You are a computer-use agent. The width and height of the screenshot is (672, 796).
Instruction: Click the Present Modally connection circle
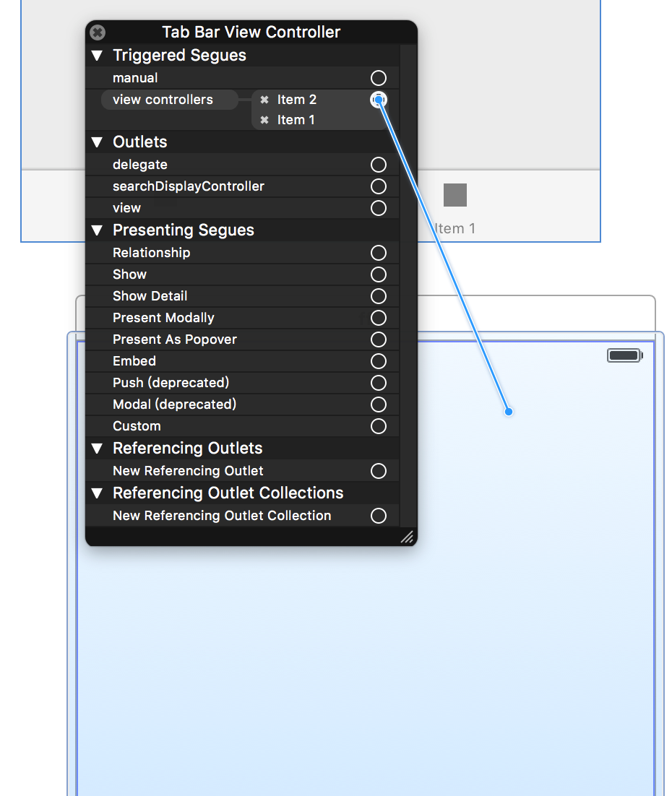tap(378, 318)
